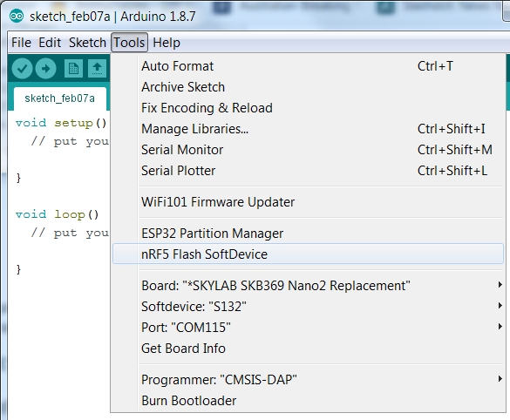Open the File menu
Viewport: 510px width, 420px height.
point(21,43)
